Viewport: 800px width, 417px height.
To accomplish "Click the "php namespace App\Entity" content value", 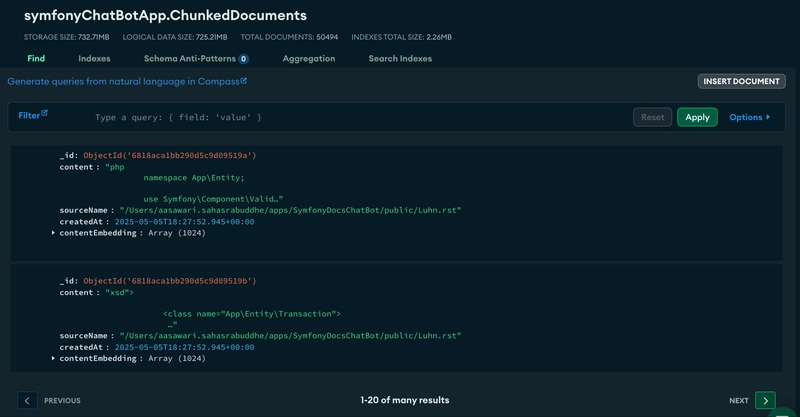I will point(194,183).
